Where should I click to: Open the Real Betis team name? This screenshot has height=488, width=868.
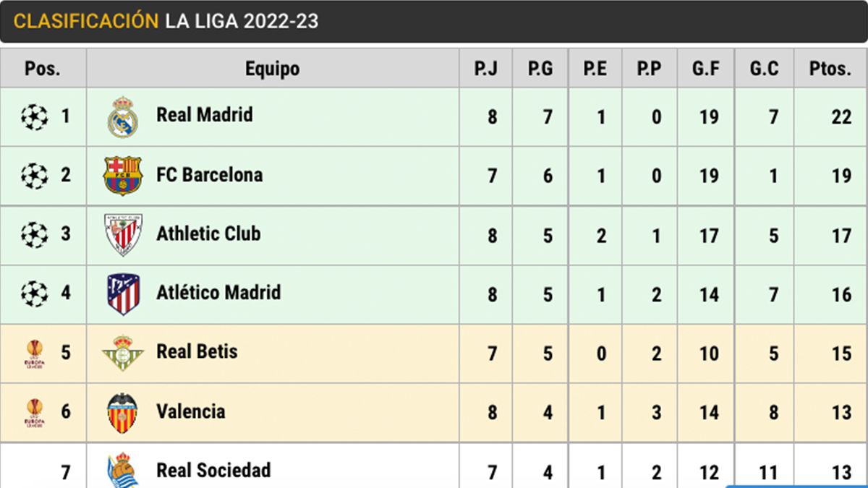coord(197,352)
